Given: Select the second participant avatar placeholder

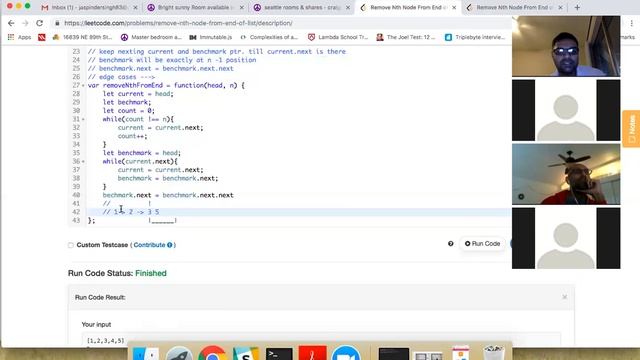Looking at the screenshot, I should coord(566,110).
